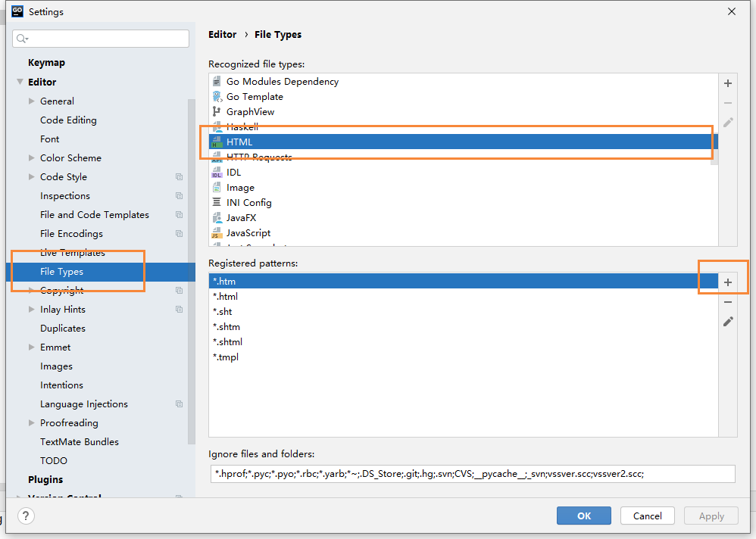The height and width of the screenshot is (539, 756).
Task: Expand the Color Scheme tree node
Action: [32, 158]
